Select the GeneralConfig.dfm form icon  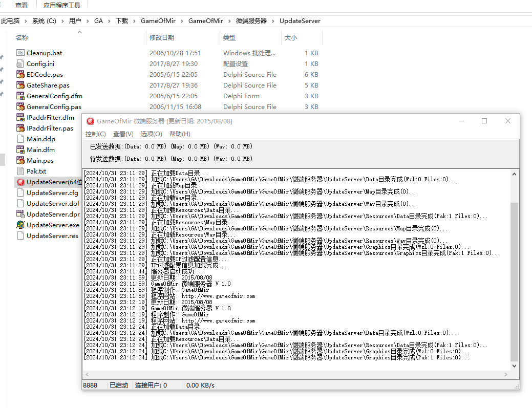[20, 96]
